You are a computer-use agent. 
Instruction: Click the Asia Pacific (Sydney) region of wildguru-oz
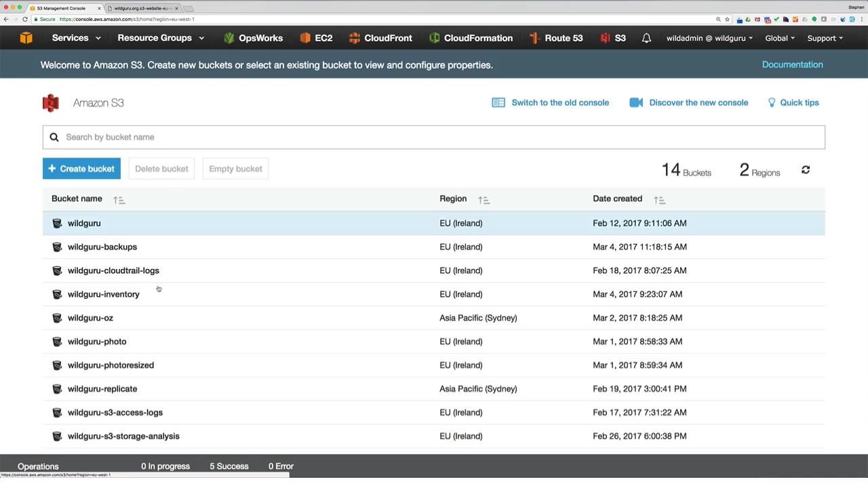pyautogui.click(x=478, y=318)
